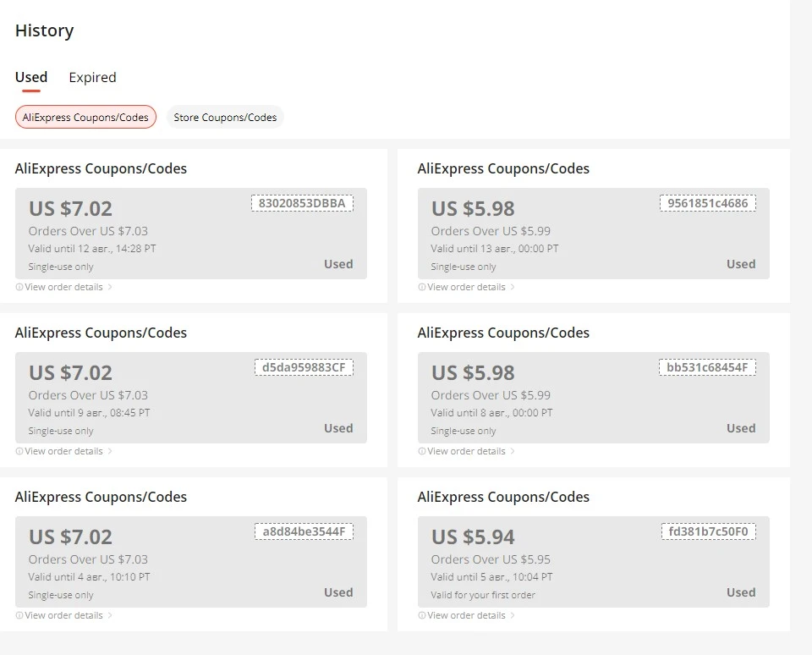This screenshot has height=655, width=812.
Task: View order details for coupon 9561851c4686
Action: point(466,287)
